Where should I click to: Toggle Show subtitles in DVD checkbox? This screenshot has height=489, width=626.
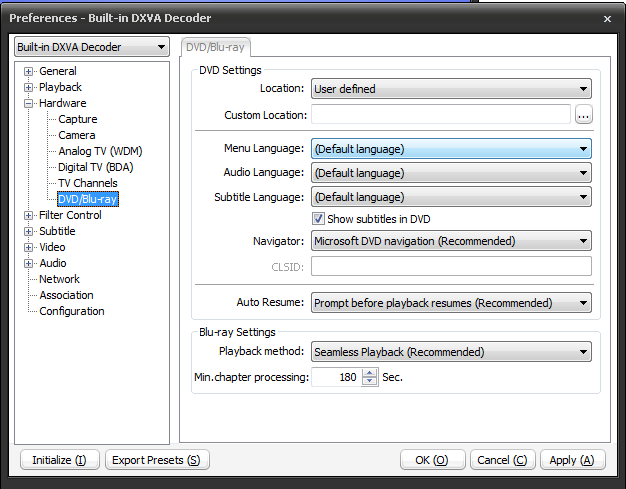(319, 219)
